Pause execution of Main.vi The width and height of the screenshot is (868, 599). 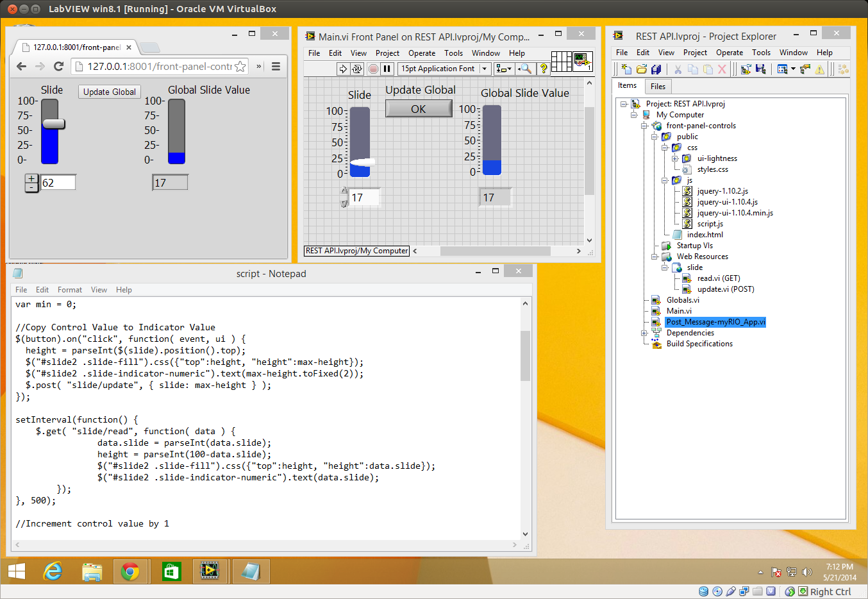tap(387, 69)
